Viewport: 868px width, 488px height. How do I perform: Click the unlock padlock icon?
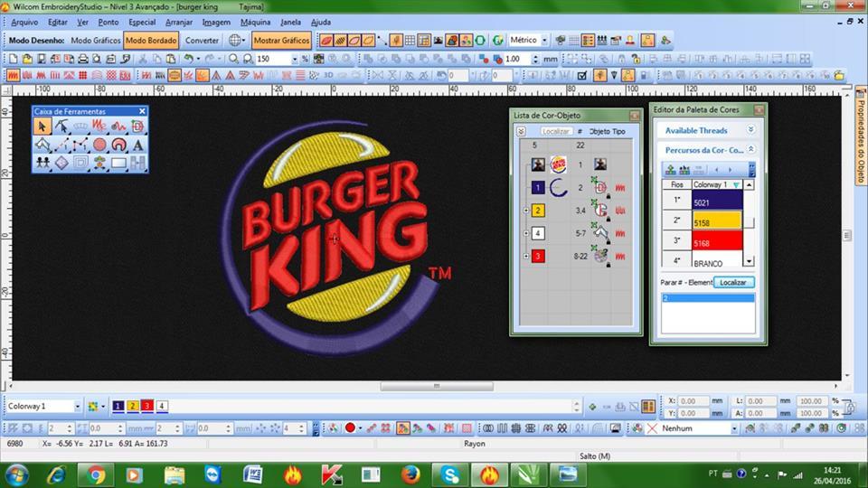pos(636,59)
